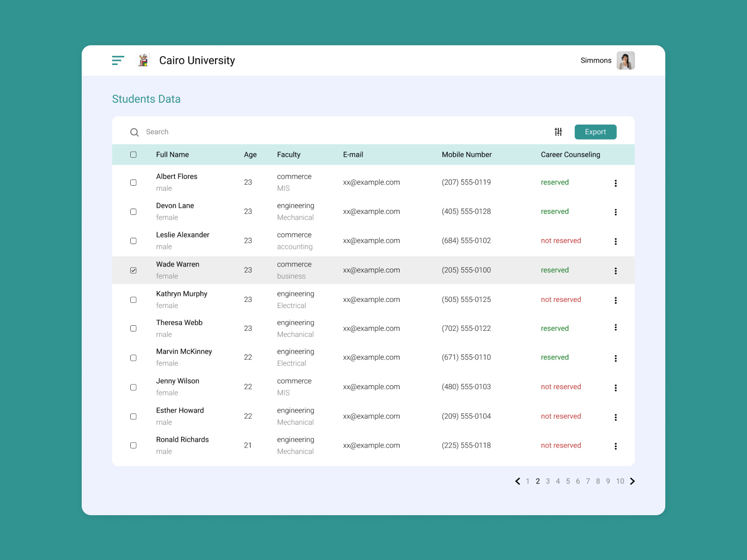
Task: Click Ronald Richards' age 21
Action: click(248, 445)
